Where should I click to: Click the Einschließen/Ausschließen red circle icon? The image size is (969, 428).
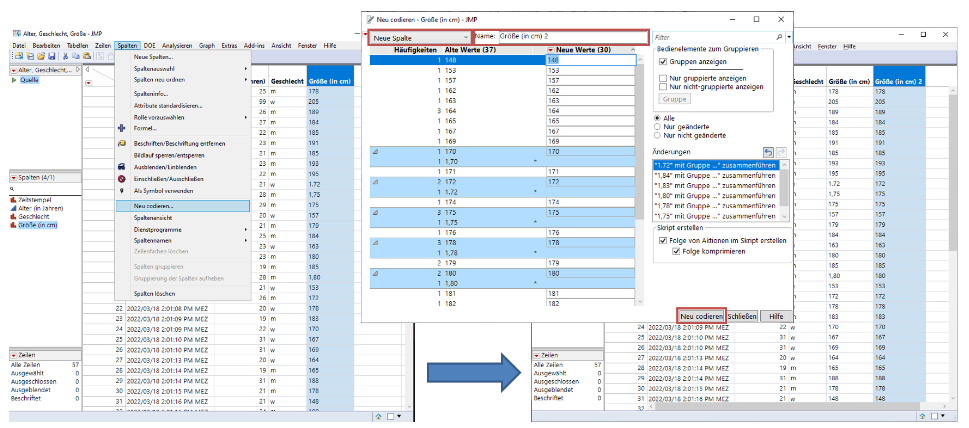click(x=121, y=179)
